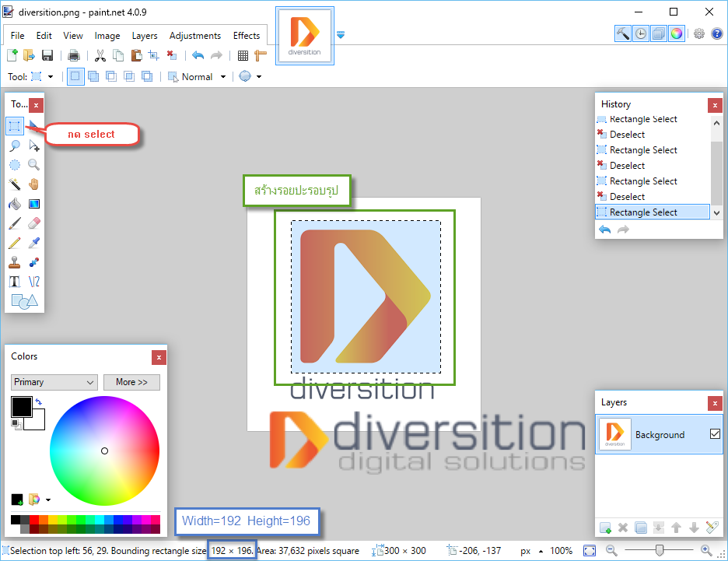Toggle the Colors window button

click(677, 33)
